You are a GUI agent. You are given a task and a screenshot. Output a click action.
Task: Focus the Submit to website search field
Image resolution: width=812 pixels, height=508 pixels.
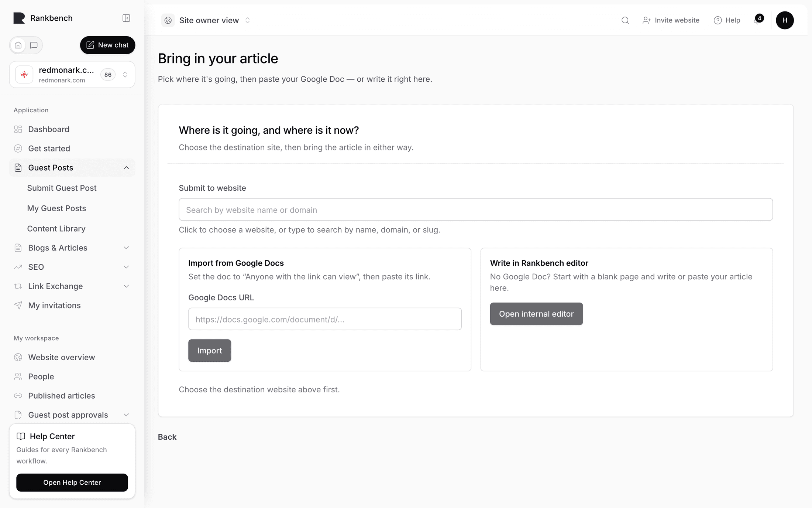(476, 209)
